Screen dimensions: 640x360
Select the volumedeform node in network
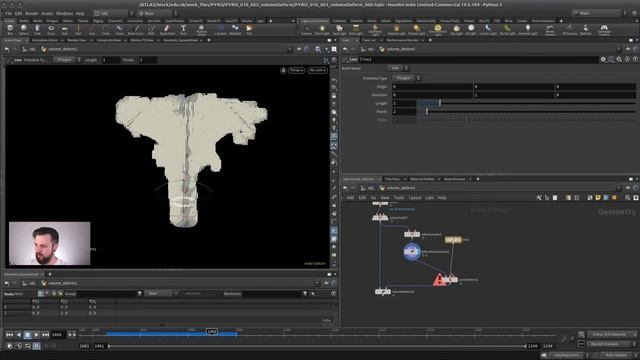point(383,291)
